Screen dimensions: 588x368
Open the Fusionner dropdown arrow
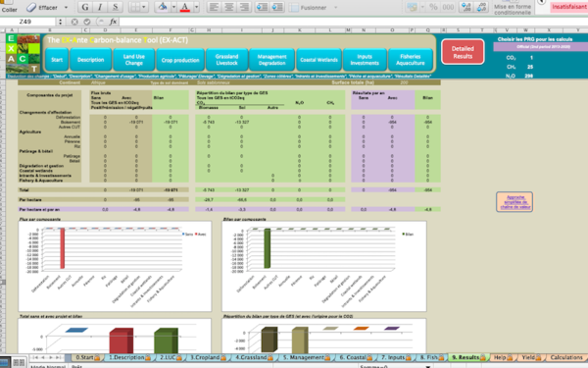click(335, 8)
